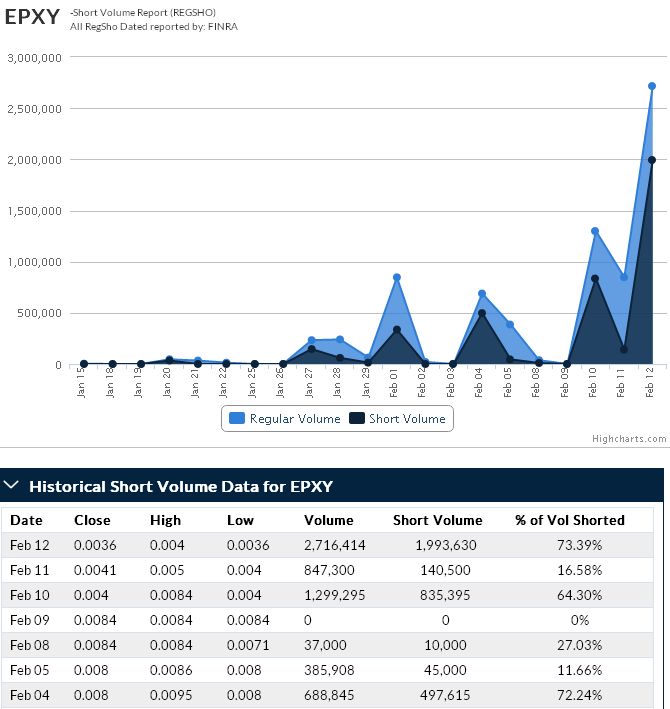Click the 11.66% shorted value
The height and width of the screenshot is (709, 670).
(580, 670)
